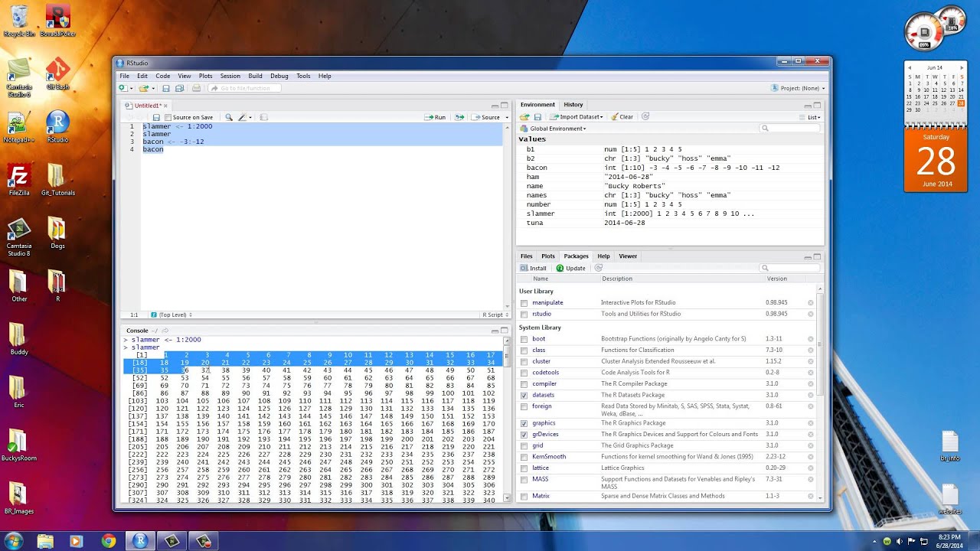Image resolution: width=980 pixels, height=551 pixels.
Task: Enable the cluster package checkbox
Action: click(x=524, y=362)
